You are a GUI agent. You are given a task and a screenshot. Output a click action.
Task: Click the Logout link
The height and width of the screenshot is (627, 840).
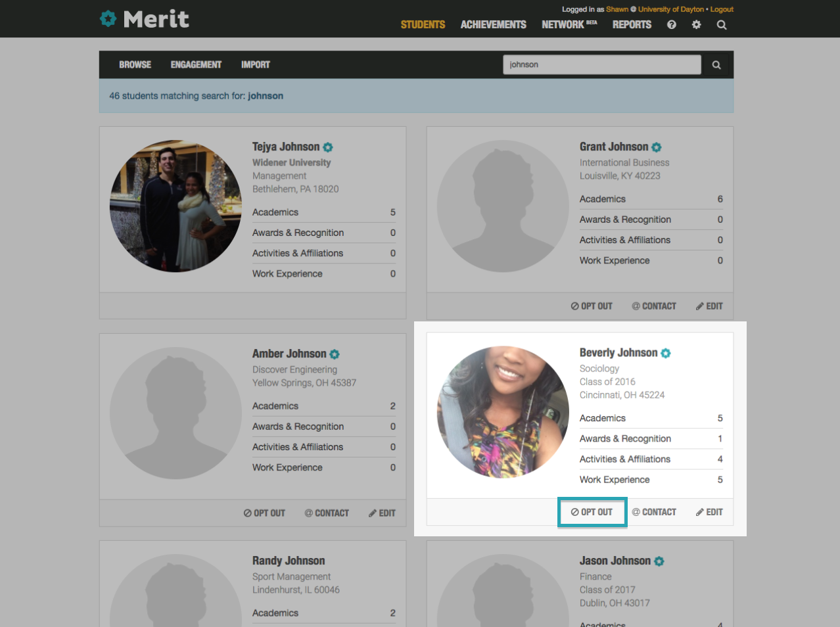pyautogui.click(x=722, y=9)
